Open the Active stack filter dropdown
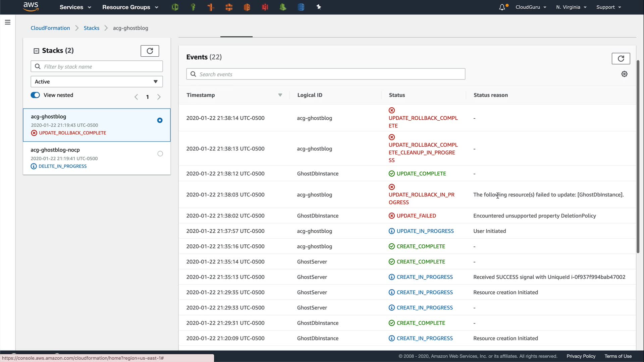The height and width of the screenshot is (362, 644). (97, 81)
